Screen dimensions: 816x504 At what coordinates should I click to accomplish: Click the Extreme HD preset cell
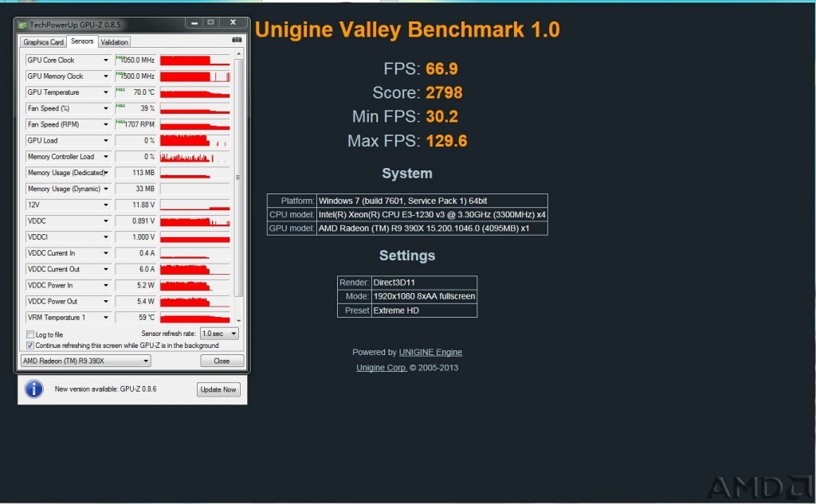click(424, 311)
